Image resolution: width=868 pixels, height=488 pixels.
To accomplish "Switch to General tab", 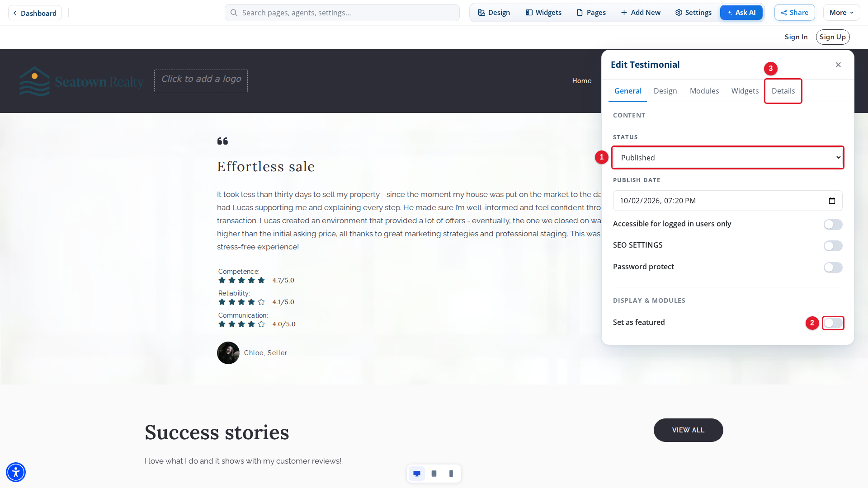I will pyautogui.click(x=627, y=91).
